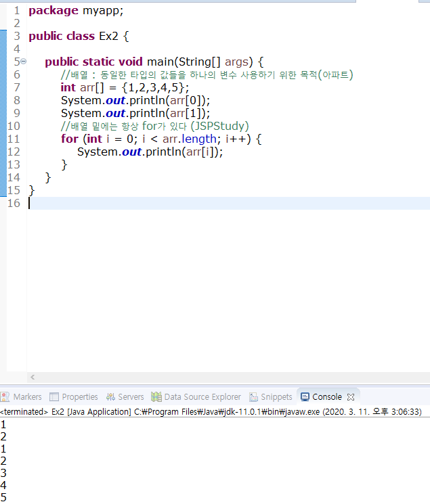430x504 pixels.
Task: Click the Snippets tab icon
Action: pyautogui.click(x=254, y=397)
